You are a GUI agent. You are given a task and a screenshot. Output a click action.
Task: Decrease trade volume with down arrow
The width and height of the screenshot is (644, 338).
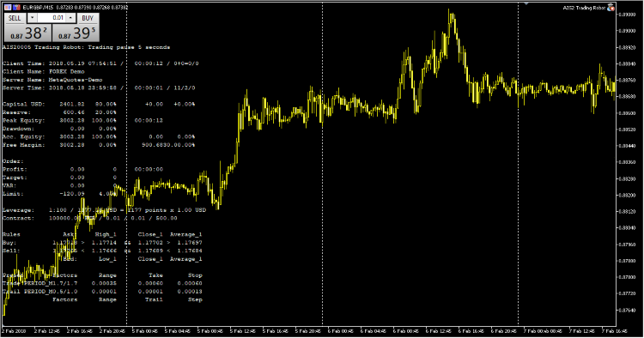tap(33, 18)
